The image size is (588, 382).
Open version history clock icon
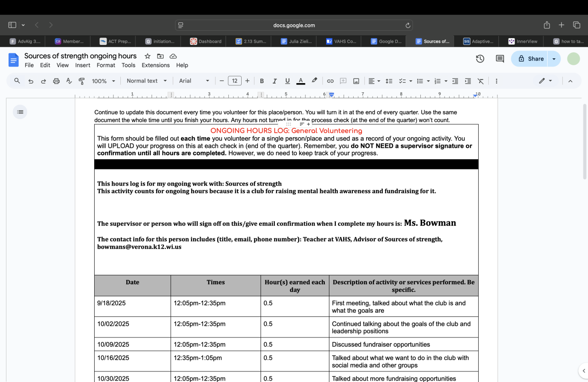tap(480, 59)
